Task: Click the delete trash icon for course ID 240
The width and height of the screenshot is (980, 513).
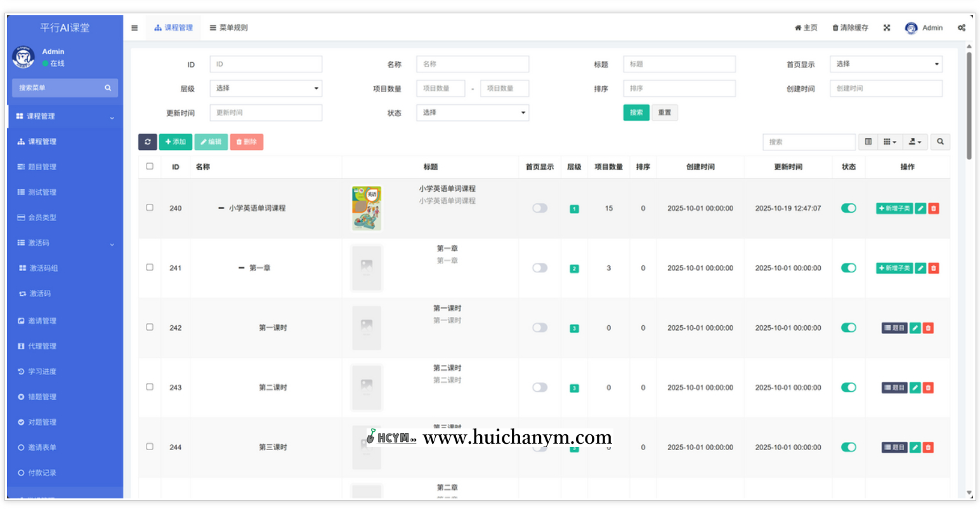Action: tap(934, 208)
